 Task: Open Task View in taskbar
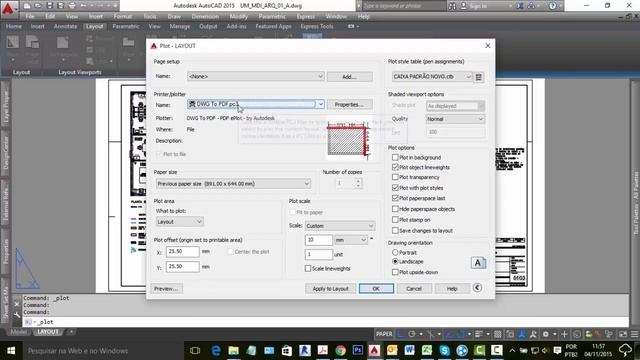click(195, 351)
